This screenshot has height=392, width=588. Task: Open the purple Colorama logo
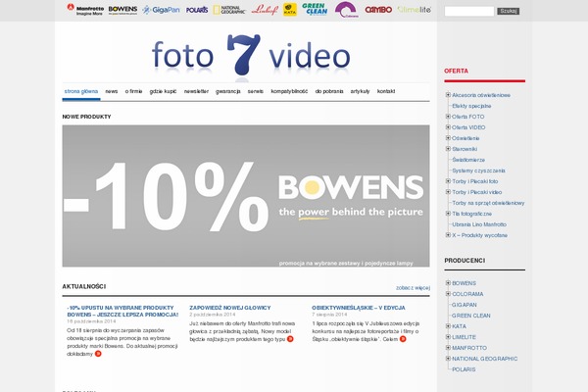346,10
